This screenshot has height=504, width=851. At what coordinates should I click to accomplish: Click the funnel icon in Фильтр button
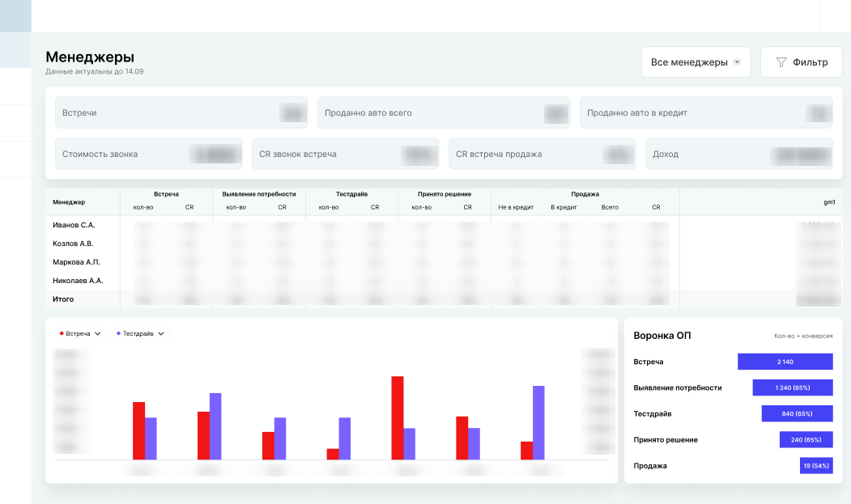point(781,62)
